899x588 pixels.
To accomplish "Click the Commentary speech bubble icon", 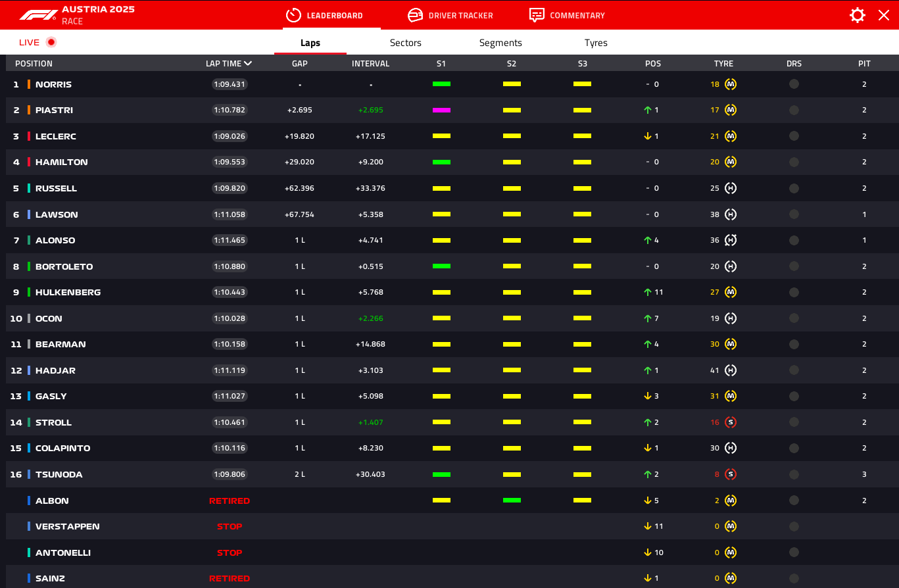I will pos(537,15).
